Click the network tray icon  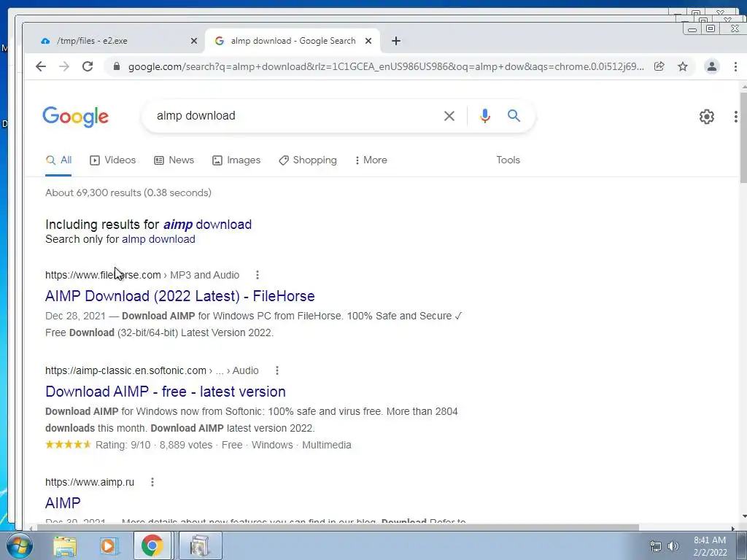[x=656, y=547]
